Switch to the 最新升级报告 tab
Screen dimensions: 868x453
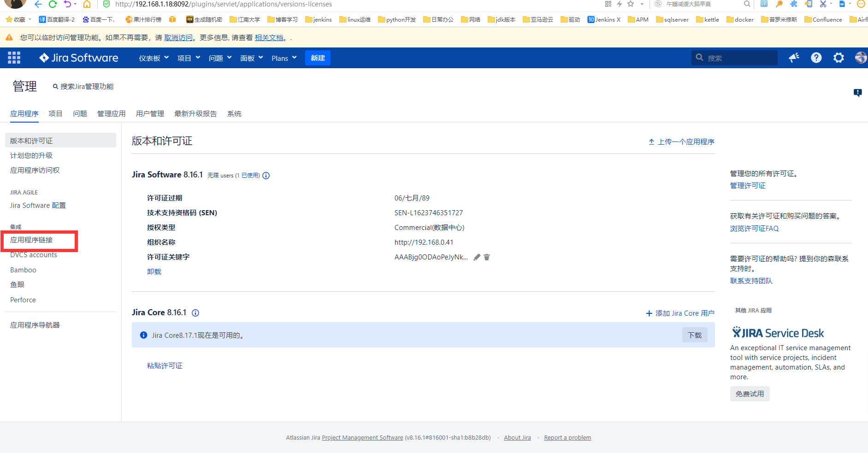(x=195, y=113)
